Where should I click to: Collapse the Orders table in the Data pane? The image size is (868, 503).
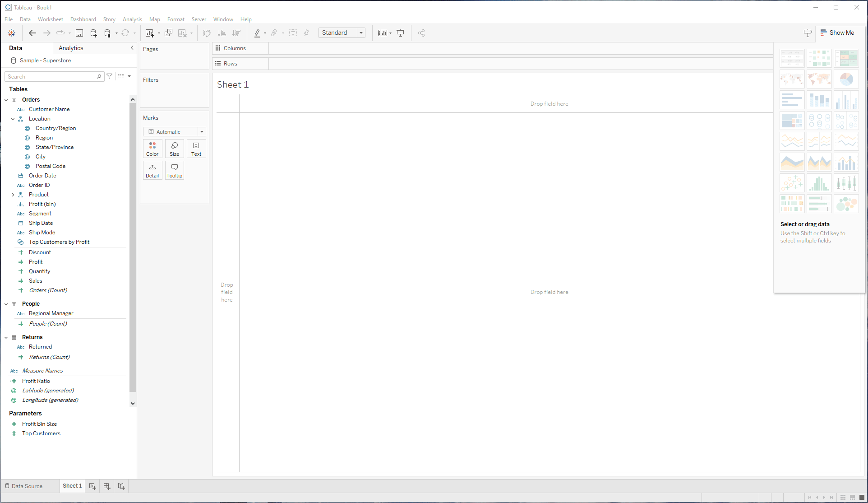pos(6,99)
